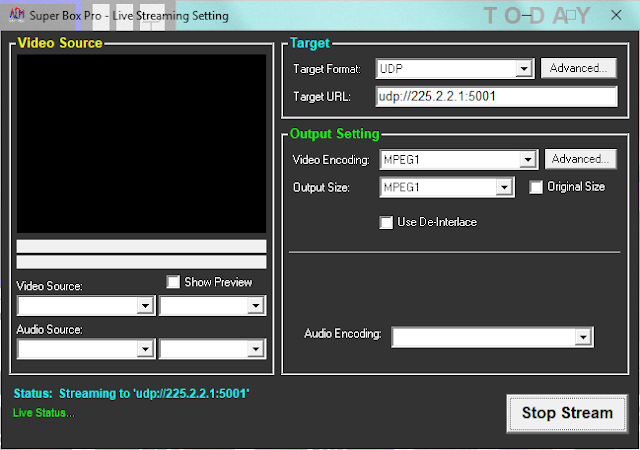Open the first Video Source dropdown
Image resolution: width=640 pixels, height=450 pixels.
pos(86,305)
